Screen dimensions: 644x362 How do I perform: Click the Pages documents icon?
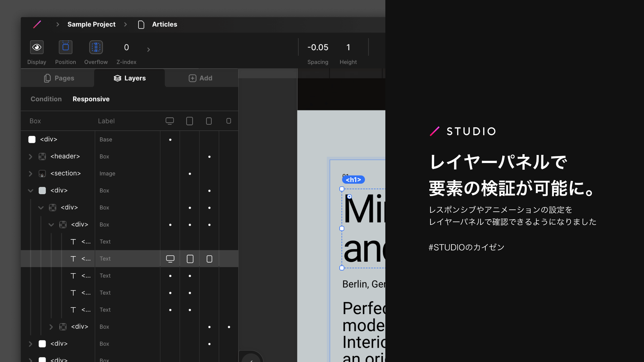point(47,78)
